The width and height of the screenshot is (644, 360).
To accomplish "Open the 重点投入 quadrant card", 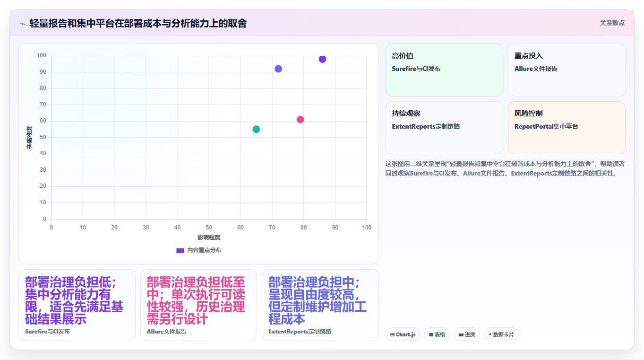I will pos(567,70).
